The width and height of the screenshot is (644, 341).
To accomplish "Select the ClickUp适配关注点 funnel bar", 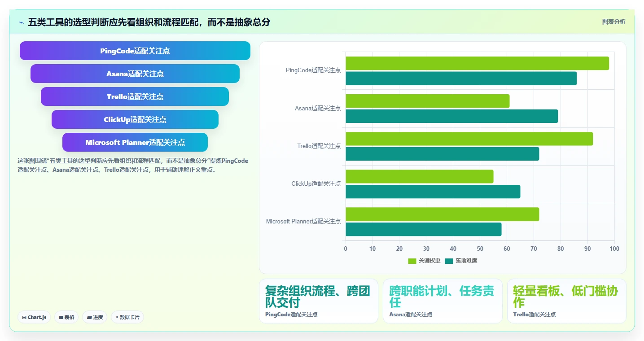I will point(135,119).
